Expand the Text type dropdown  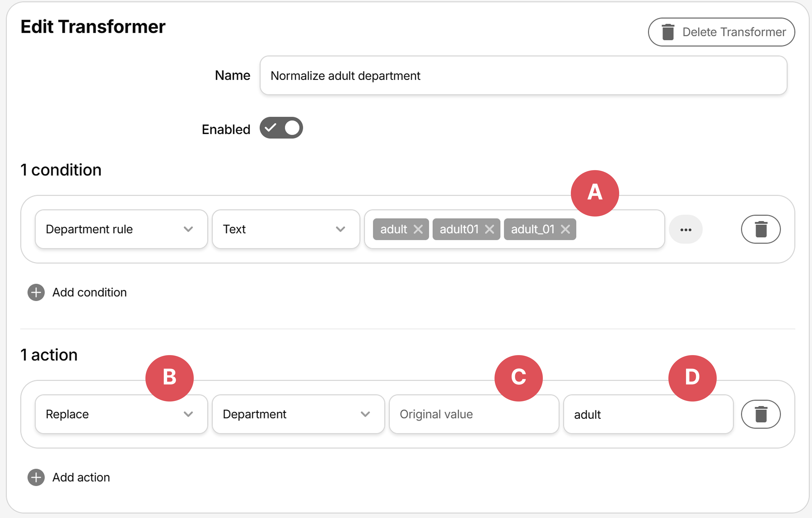286,229
